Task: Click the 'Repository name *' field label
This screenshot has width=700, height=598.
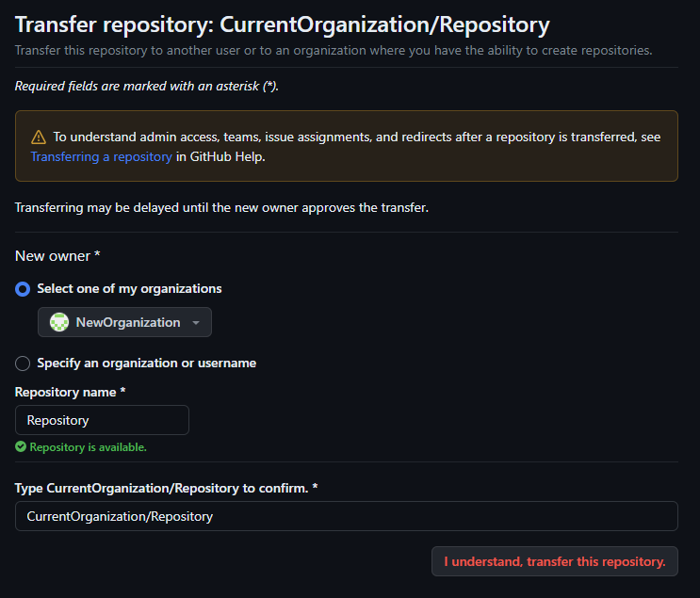Action: [71, 392]
